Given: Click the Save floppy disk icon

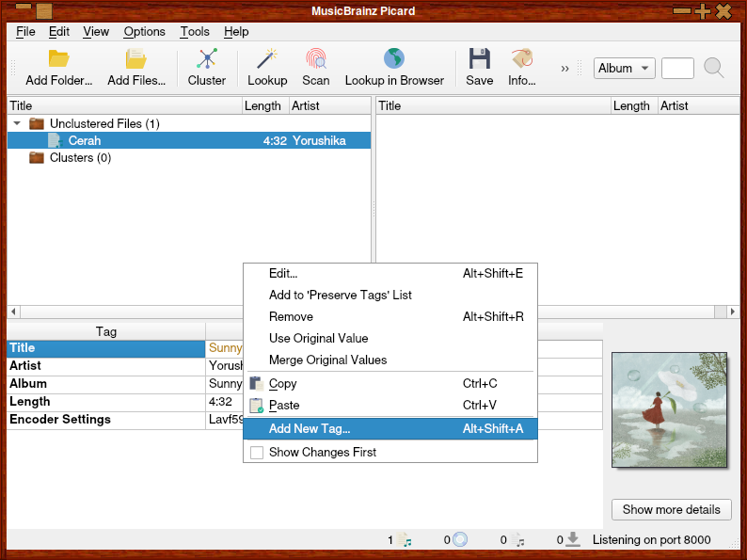Looking at the screenshot, I should click(x=480, y=59).
